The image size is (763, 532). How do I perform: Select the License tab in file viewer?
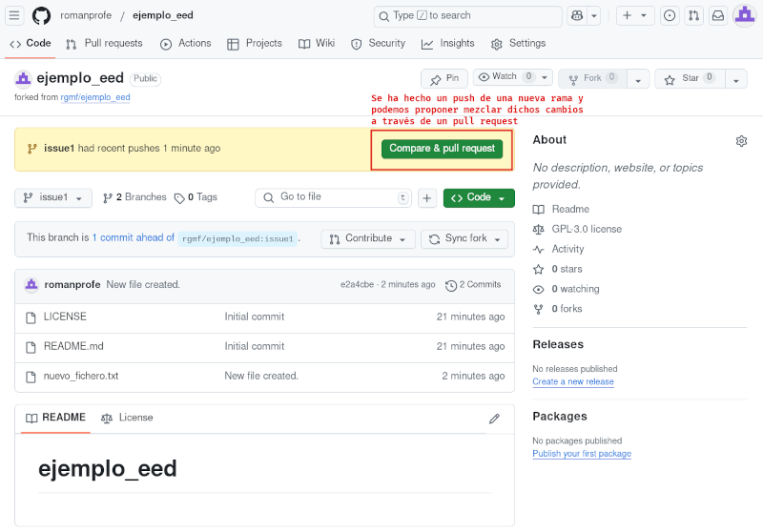point(127,418)
